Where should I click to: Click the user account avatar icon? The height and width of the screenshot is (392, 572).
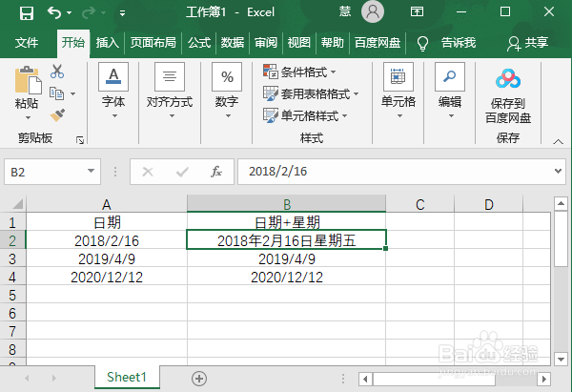tap(373, 11)
